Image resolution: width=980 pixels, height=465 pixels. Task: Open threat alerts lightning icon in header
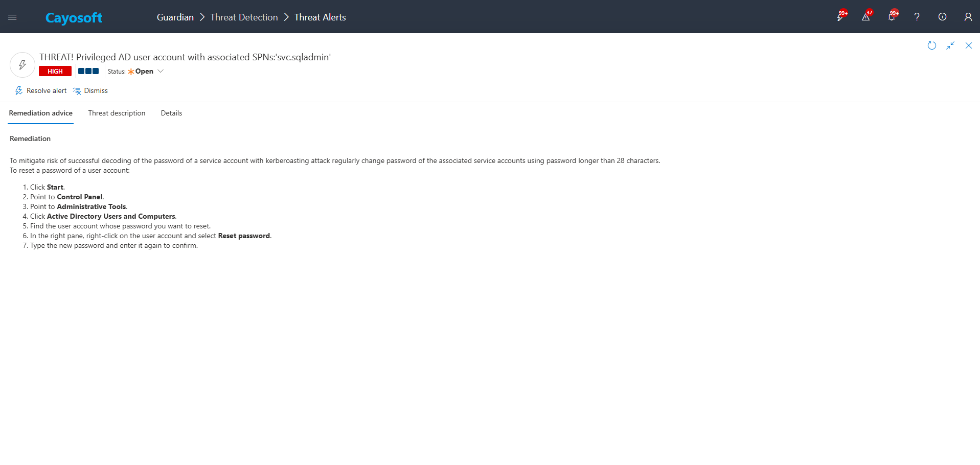pos(840,17)
